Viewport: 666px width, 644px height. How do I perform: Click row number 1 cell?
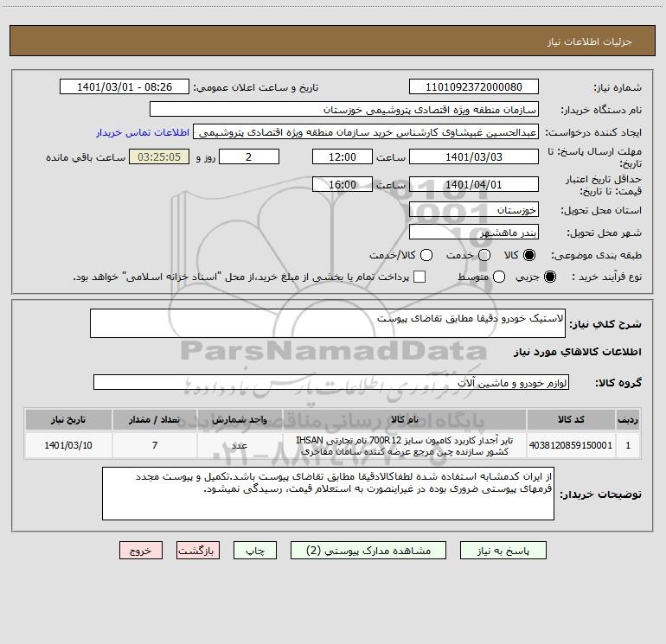pyautogui.click(x=628, y=445)
